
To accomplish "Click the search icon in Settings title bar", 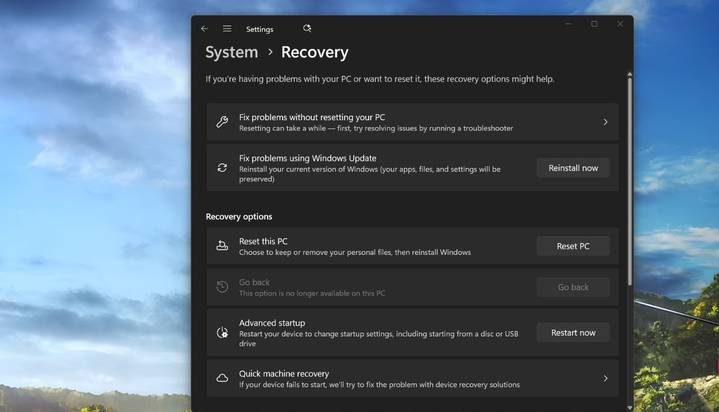I will coord(307,28).
